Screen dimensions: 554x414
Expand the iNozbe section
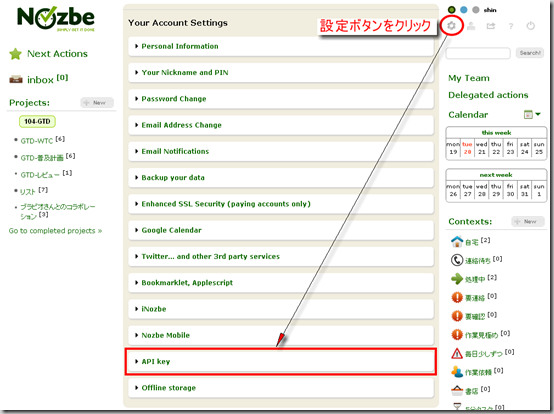pos(281,309)
